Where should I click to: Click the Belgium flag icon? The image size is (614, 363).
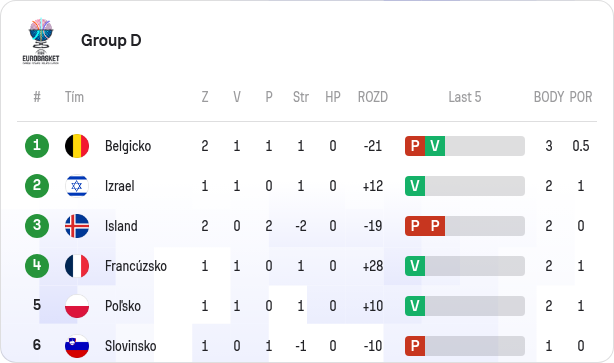point(77,146)
